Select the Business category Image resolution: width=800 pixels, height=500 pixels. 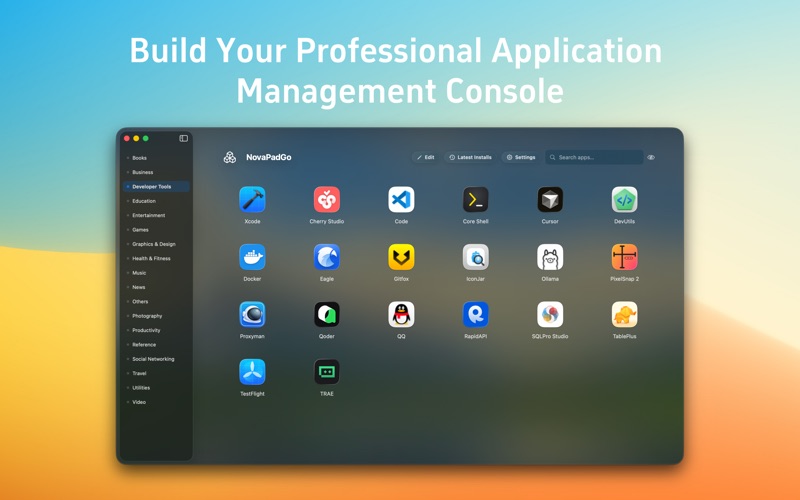(x=156, y=172)
